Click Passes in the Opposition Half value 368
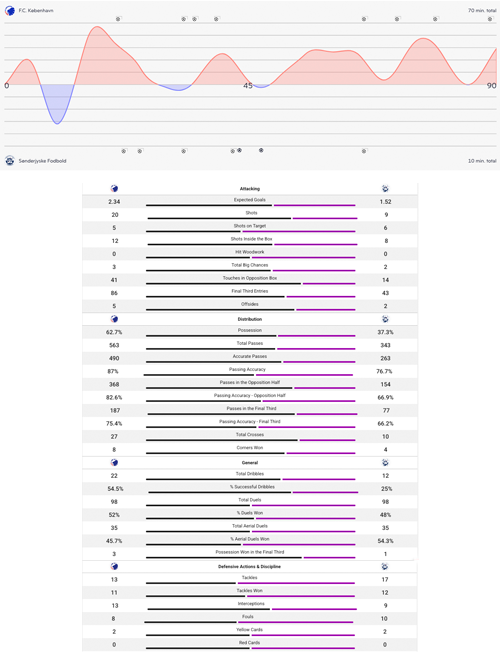The image size is (500, 654). coord(114,385)
